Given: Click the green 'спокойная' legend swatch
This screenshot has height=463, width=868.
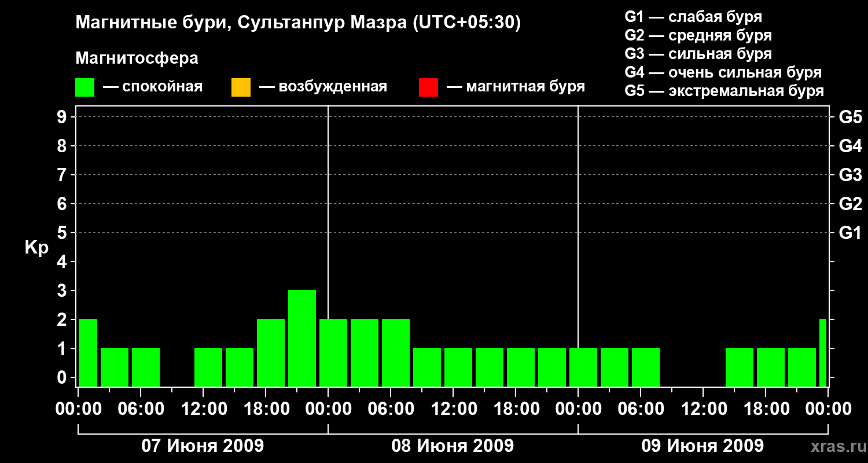Looking at the screenshot, I should point(85,87).
